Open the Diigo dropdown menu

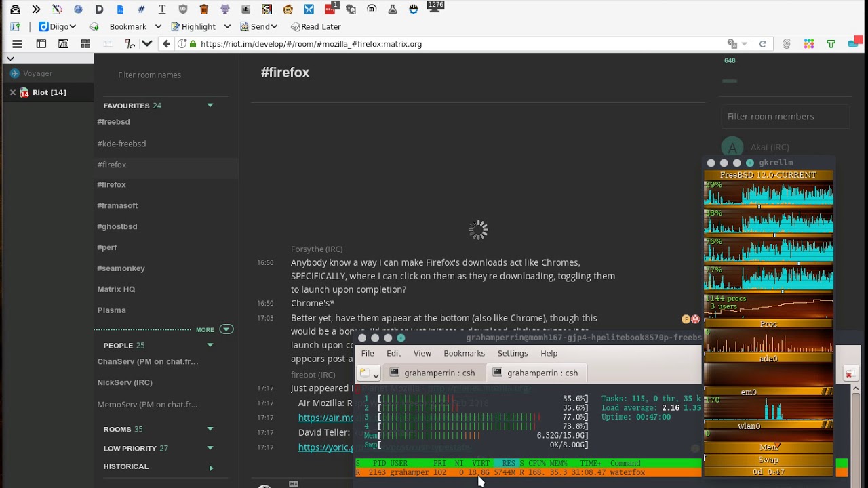(57, 26)
